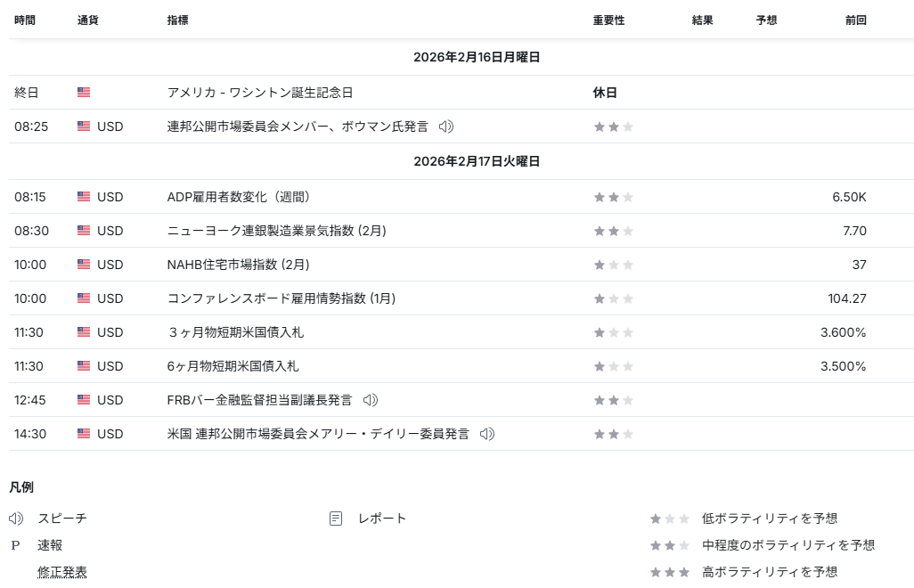Viewport: 914px width, 588px height.
Task: Click the US flag in the 08:30 ニューヨーク連銀 row
Action: 84,231
